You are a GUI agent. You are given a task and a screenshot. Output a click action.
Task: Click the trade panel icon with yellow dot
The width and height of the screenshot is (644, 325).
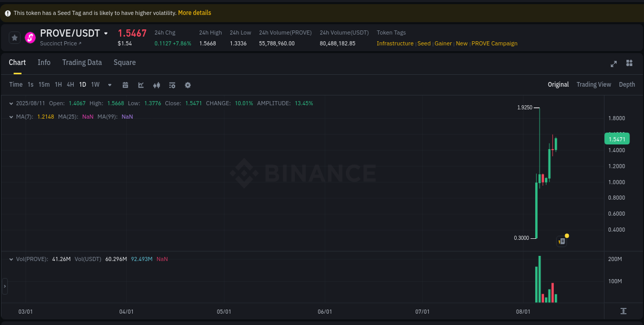(562, 241)
